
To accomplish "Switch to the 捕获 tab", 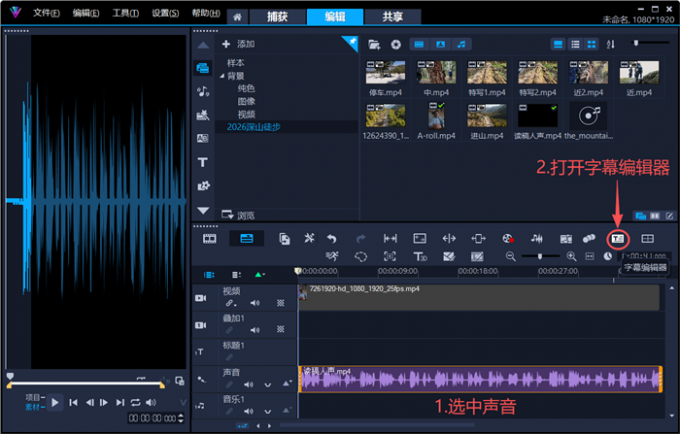I will click(277, 16).
